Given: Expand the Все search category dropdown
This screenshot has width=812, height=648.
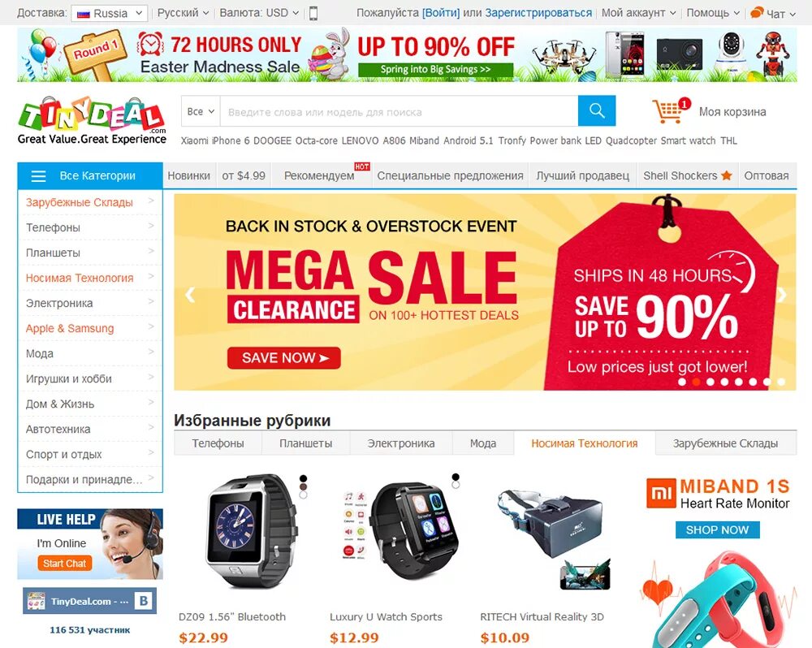Looking at the screenshot, I should coord(201,111).
